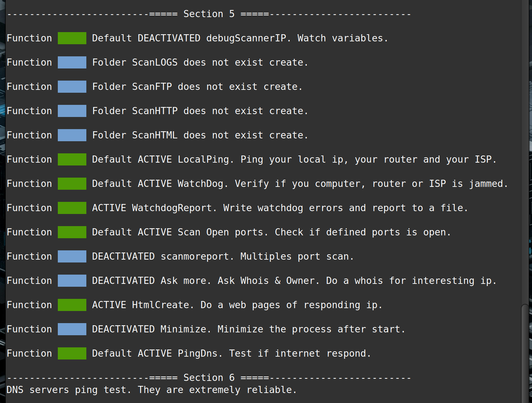Image resolution: width=532 pixels, height=403 pixels.
Task: Click the Section 5 header text
Action: [x=209, y=14]
